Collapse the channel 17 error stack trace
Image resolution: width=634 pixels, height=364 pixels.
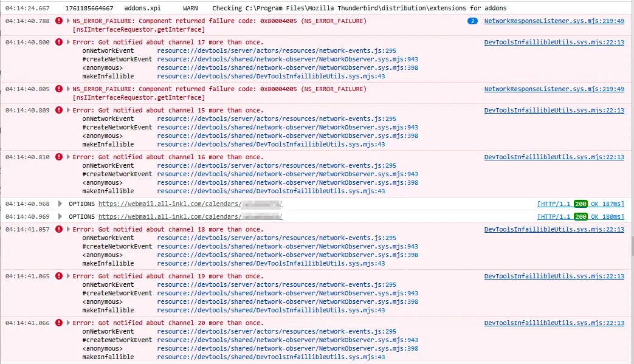pos(68,42)
